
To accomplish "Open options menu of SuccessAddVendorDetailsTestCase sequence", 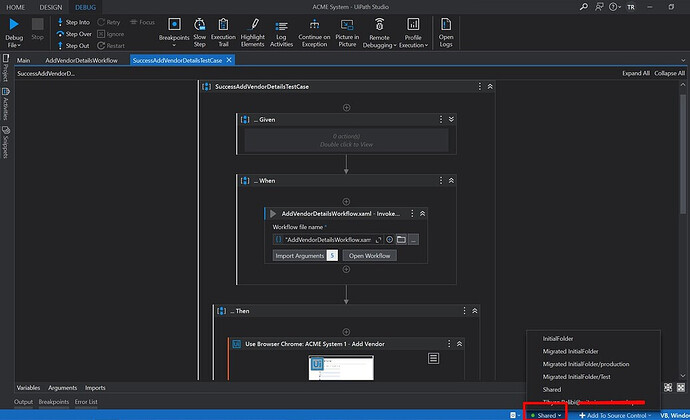I will (480, 87).
